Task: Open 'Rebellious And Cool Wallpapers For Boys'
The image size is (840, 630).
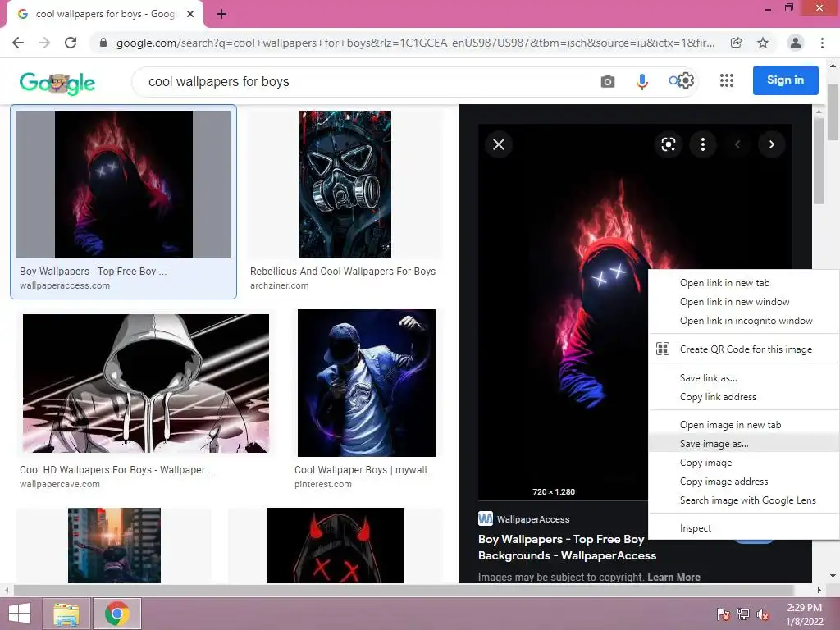Action: 343,271
